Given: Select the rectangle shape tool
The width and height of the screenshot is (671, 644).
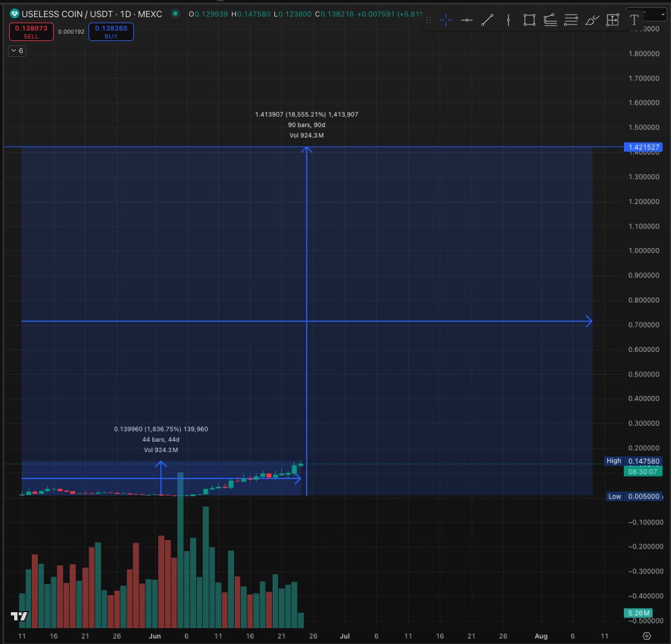Looking at the screenshot, I should coord(529,20).
